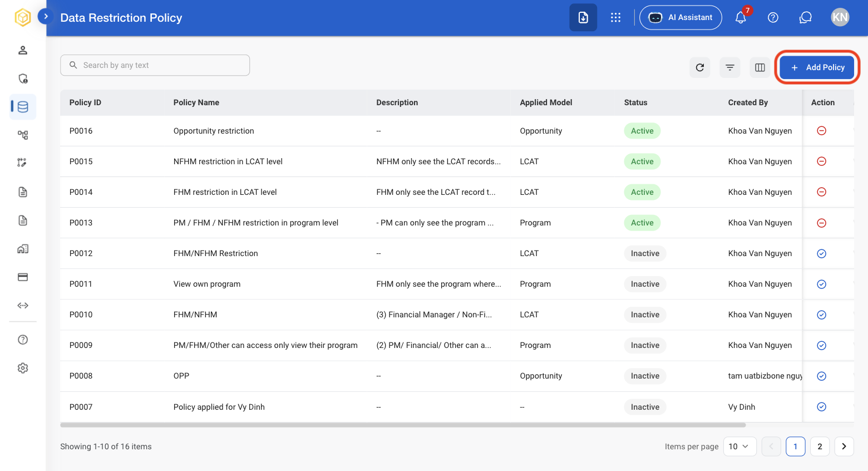Click the Description column header
Screen dimensions: 868x471
[397, 102]
